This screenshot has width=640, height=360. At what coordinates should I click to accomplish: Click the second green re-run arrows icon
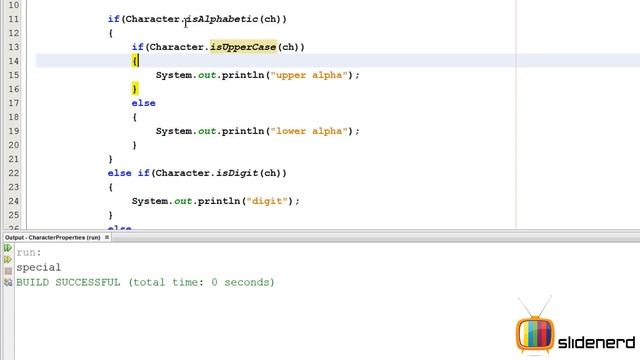[8, 259]
